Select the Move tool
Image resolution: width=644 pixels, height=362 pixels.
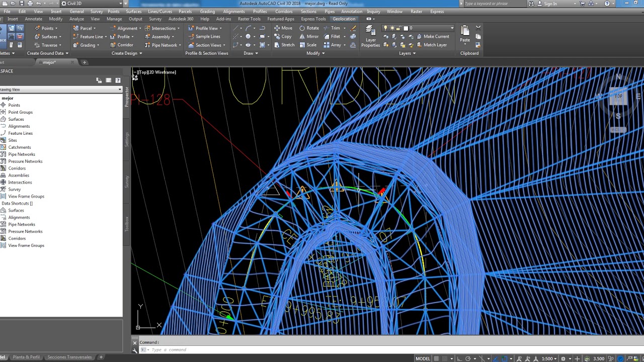pos(283,28)
